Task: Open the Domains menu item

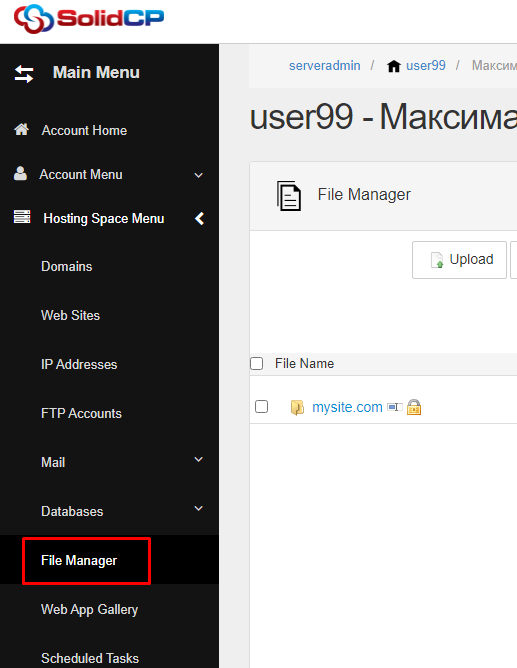Action: click(66, 266)
